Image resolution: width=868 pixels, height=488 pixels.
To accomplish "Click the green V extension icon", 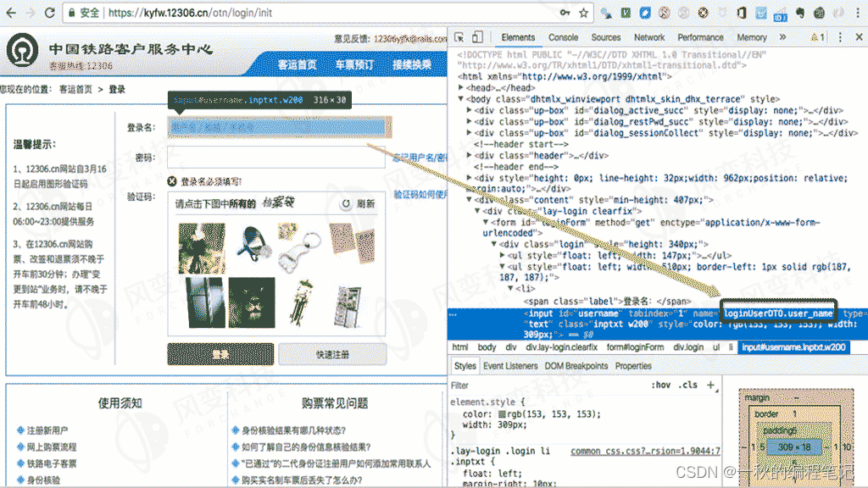I will (x=626, y=12).
